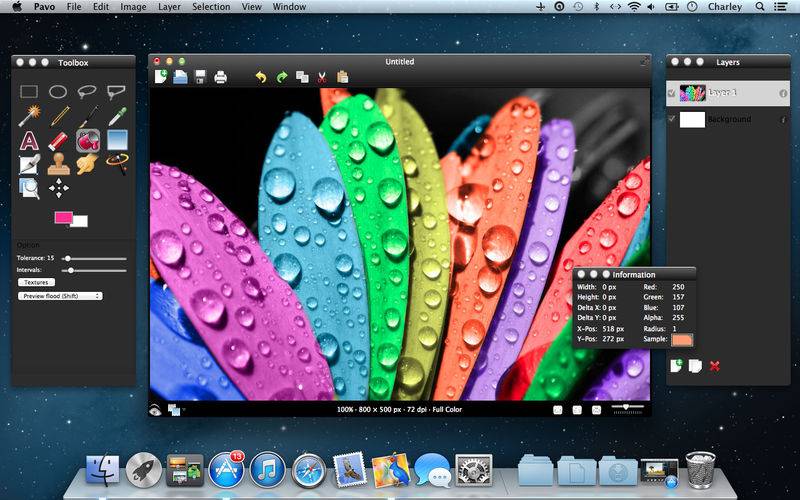Save the document with floppy icon
Screen dimensions: 800x500
click(201, 77)
